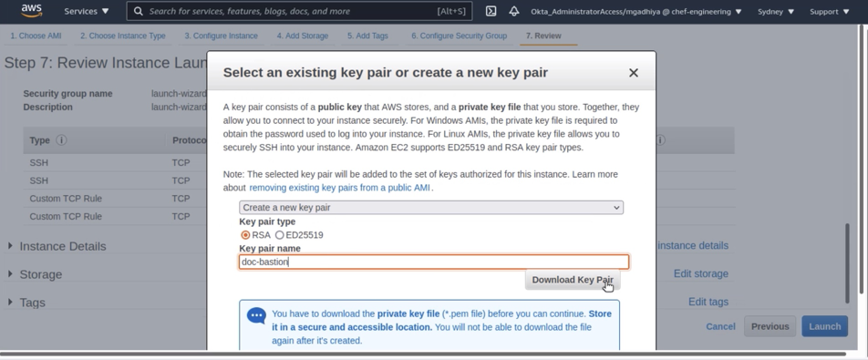The height and width of the screenshot is (360, 868).
Task: Expand the Storage section
Action: click(35, 274)
